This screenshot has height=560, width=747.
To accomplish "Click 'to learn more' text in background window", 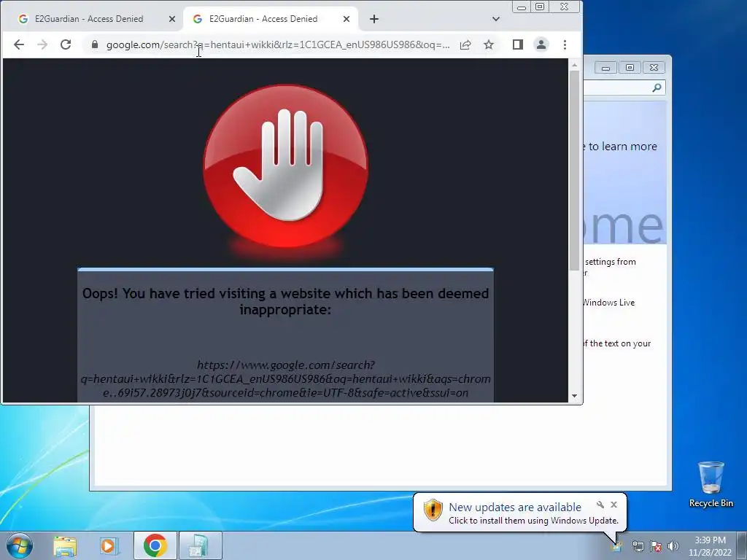I will coord(623,147).
